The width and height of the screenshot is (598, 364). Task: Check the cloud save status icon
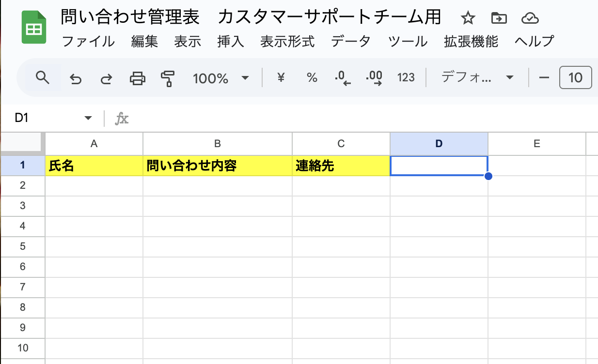click(x=530, y=18)
